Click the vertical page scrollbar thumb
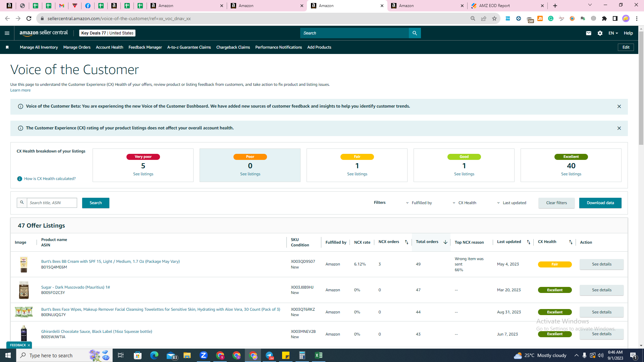Image resolution: width=644 pixels, height=362 pixels. 641,89
